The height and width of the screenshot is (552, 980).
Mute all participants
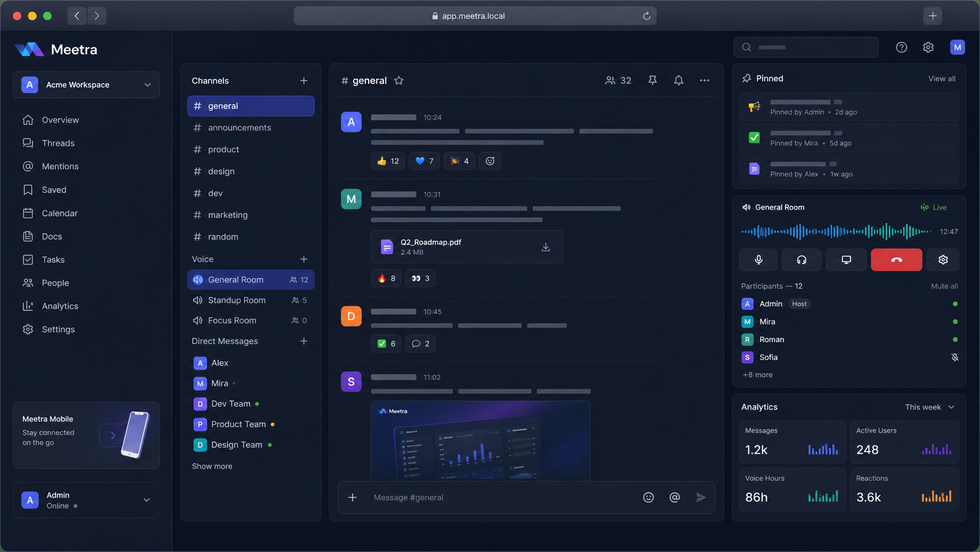[x=944, y=286]
